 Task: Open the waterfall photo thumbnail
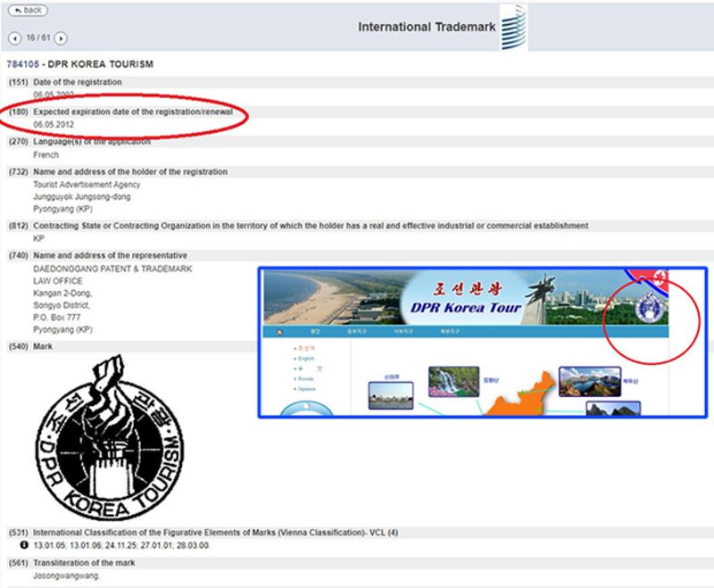453,381
